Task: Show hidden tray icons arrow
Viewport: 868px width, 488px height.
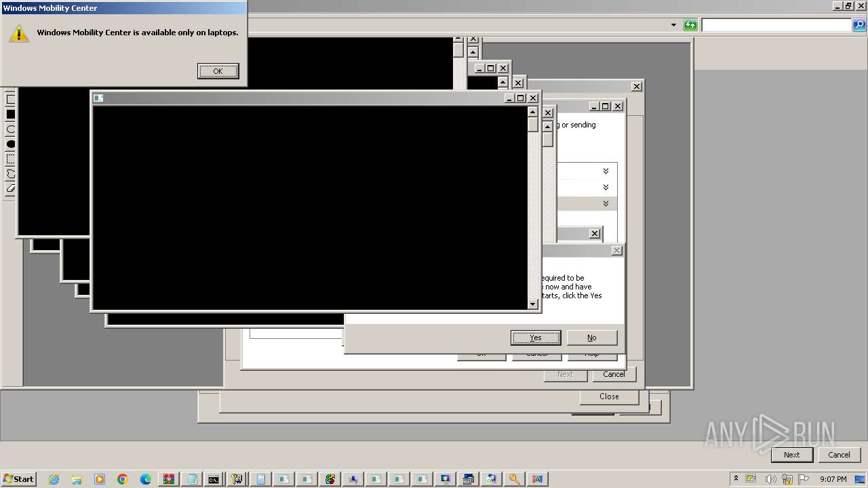Action: click(736, 479)
